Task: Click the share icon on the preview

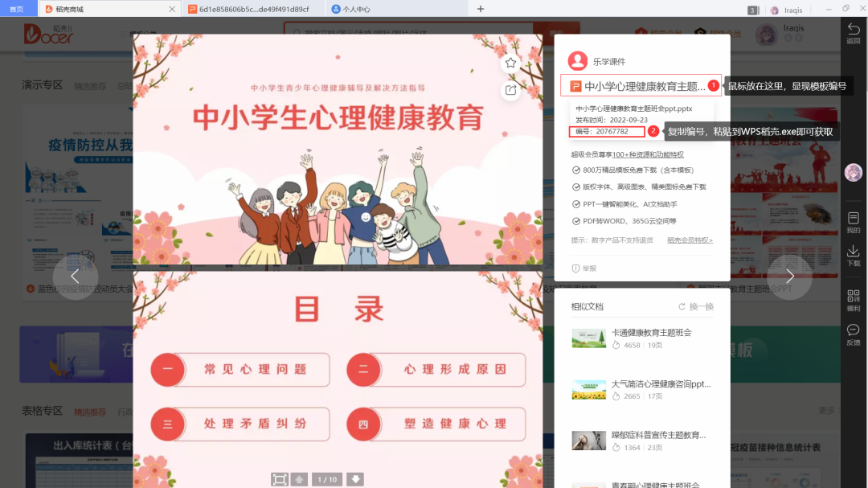Action: 510,90
